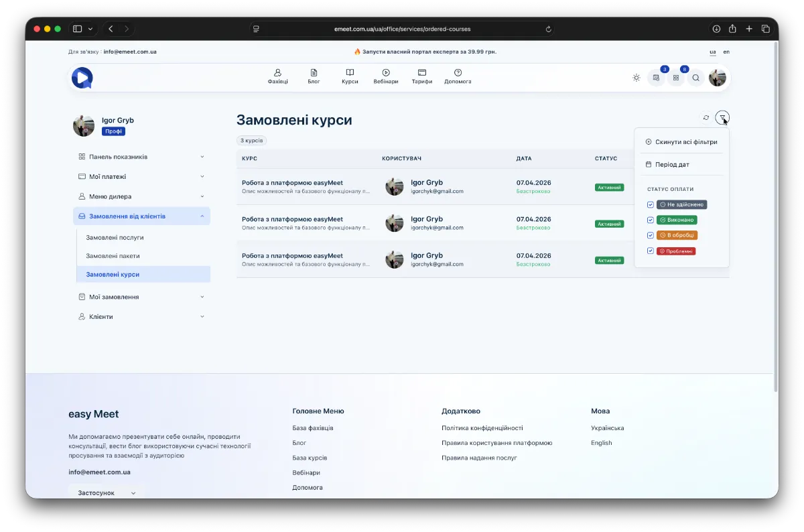The height and width of the screenshot is (532, 804).
Task: Toggle light theme sun icon
Action: [636, 78]
